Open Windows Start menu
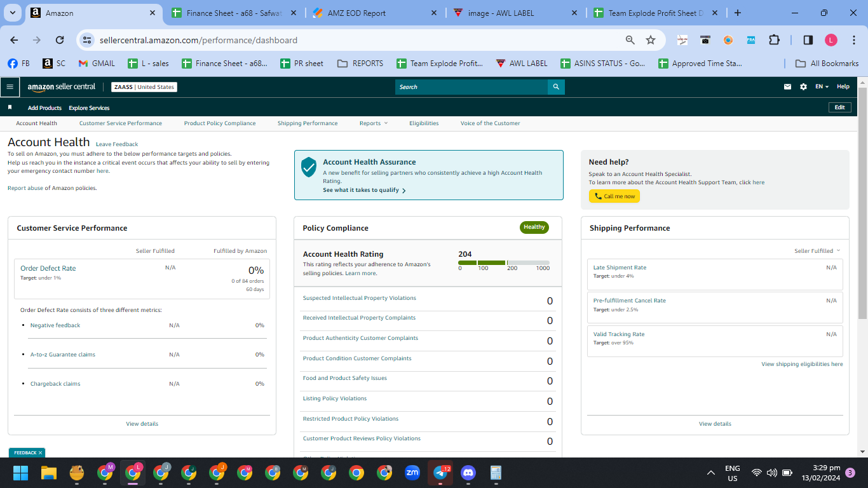Image resolution: width=868 pixels, height=488 pixels. [x=21, y=473]
